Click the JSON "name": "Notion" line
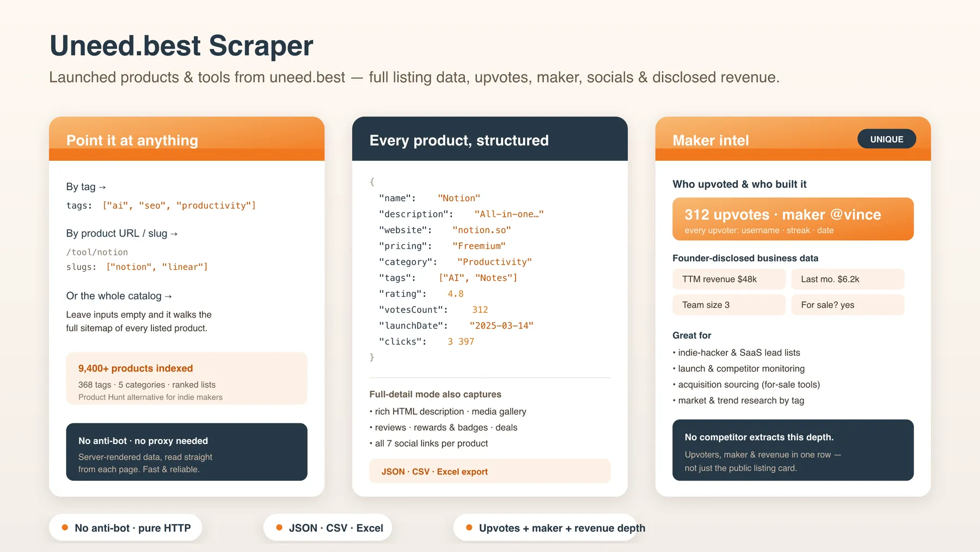The height and width of the screenshot is (552, 980). pos(430,198)
